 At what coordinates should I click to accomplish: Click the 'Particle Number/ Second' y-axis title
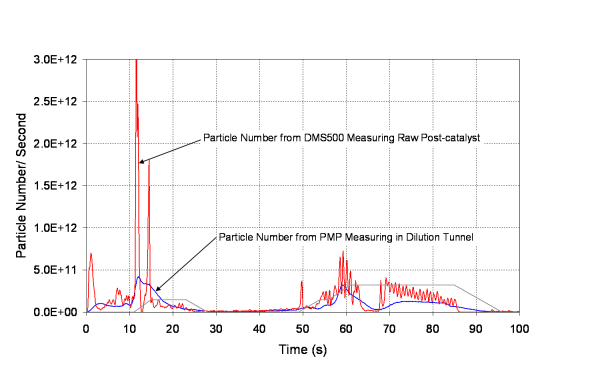[21, 186]
